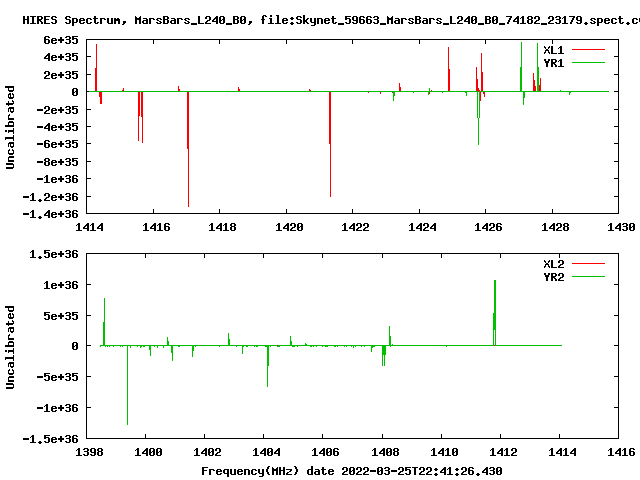
Task: Click the green YR2 legend line sample
Action: point(588,276)
